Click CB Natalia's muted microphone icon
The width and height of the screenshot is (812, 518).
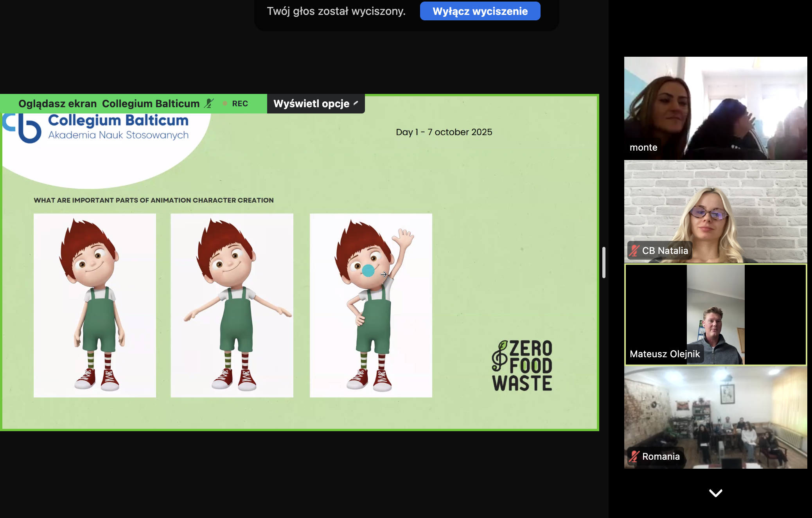(x=634, y=251)
